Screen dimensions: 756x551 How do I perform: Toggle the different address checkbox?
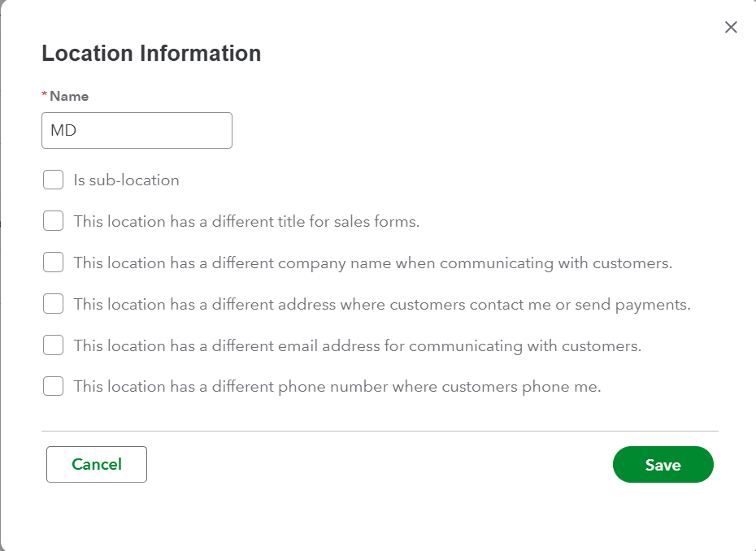pyautogui.click(x=54, y=304)
